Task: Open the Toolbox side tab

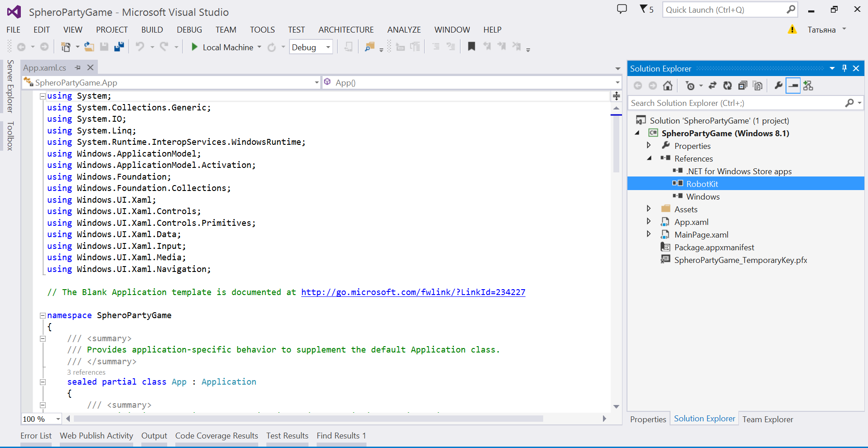Action: [x=10, y=136]
